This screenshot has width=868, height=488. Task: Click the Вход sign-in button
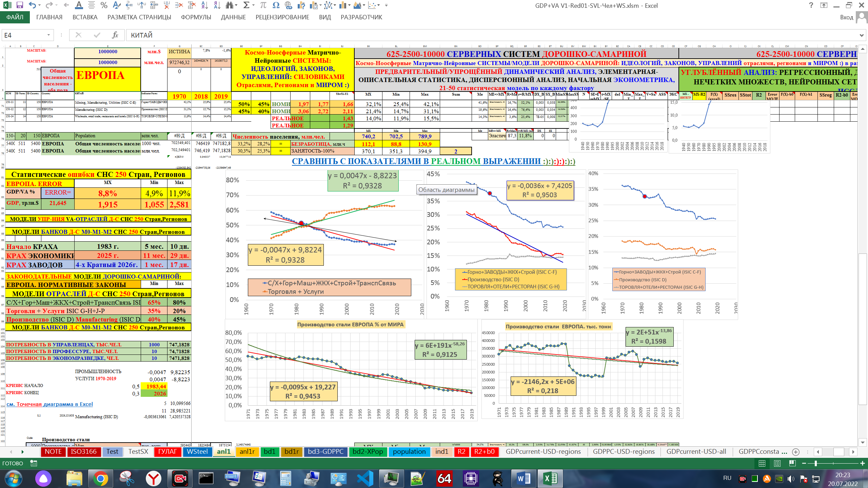pyautogui.click(x=847, y=17)
